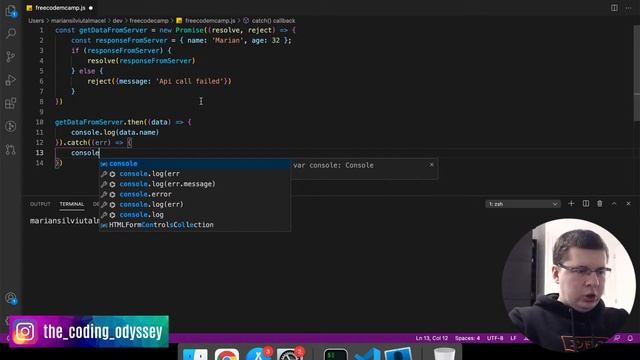Click the editor vertical scrollbar
This screenshot has width=640, height=360.
[x=637, y=73]
